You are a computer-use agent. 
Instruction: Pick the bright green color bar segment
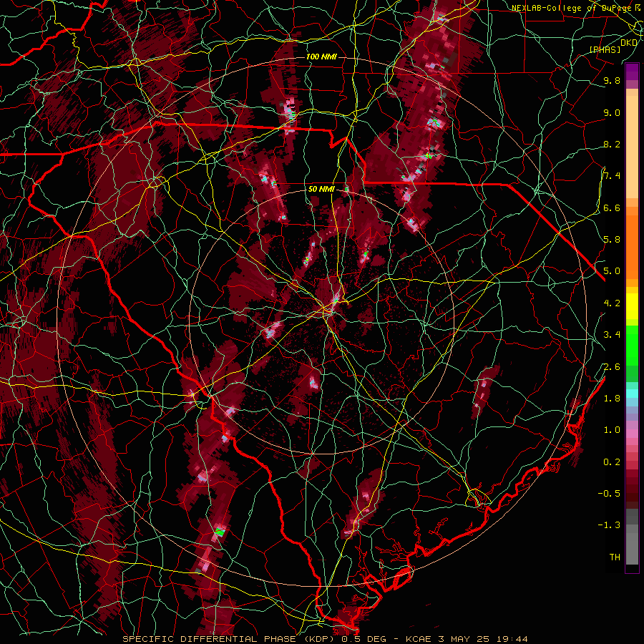tap(632, 347)
